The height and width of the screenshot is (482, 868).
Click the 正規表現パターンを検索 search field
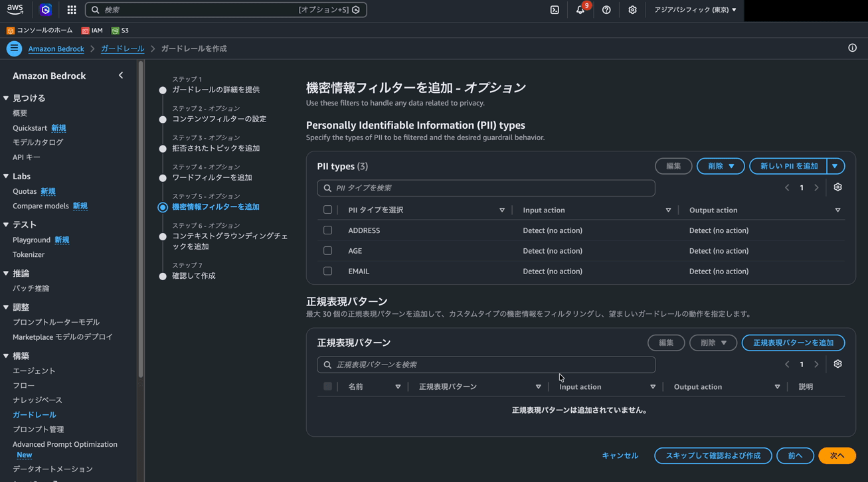485,364
